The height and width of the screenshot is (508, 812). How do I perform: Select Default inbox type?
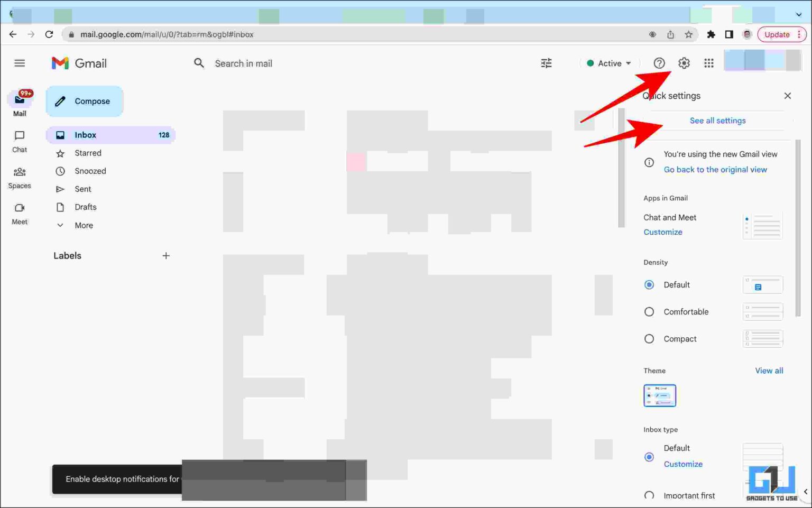[649, 457]
